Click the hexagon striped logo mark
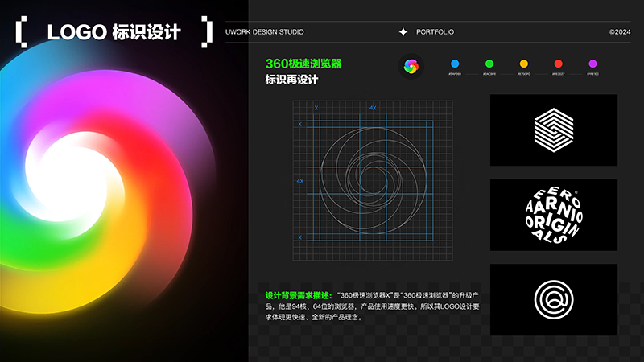 click(553, 130)
